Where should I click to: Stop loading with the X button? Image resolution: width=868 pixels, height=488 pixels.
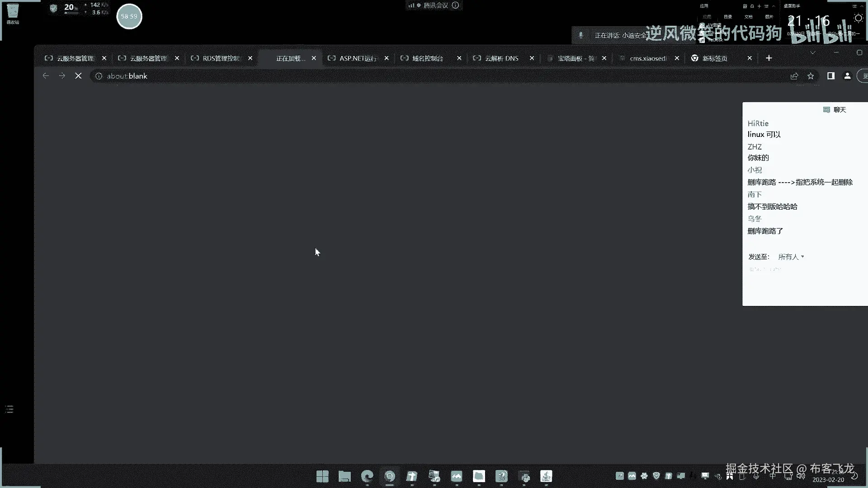(x=78, y=76)
